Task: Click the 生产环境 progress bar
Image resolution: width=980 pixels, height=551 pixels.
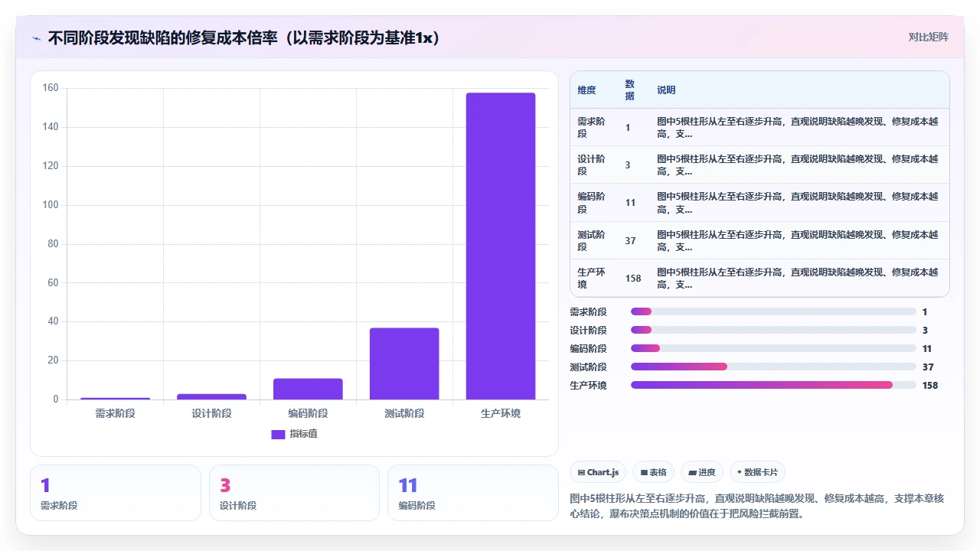Action: point(773,386)
